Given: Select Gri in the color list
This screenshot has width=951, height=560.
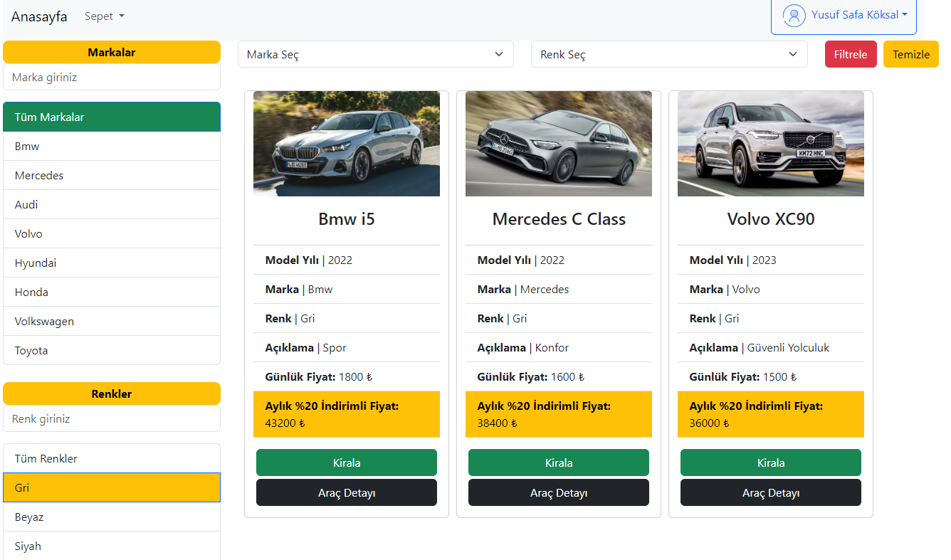Looking at the screenshot, I should click(x=112, y=487).
